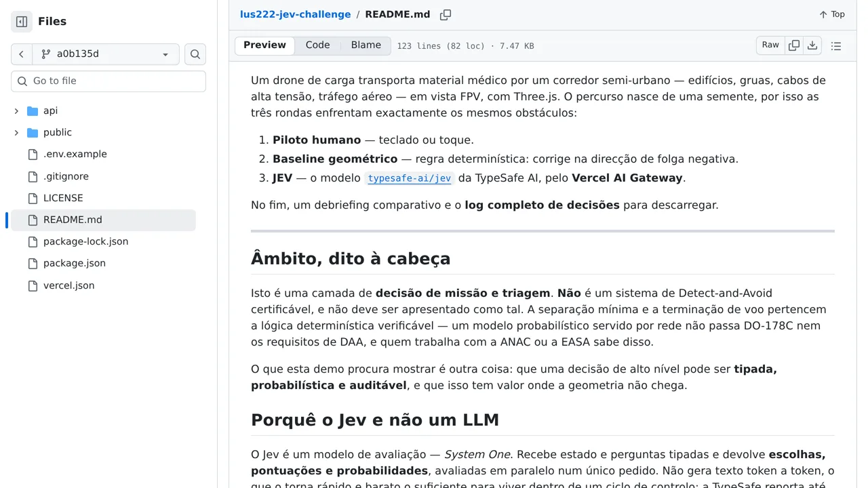This screenshot has height=488, width=868.
Task: Open the a0b135d branch dropdown
Action: pos(106,54)
